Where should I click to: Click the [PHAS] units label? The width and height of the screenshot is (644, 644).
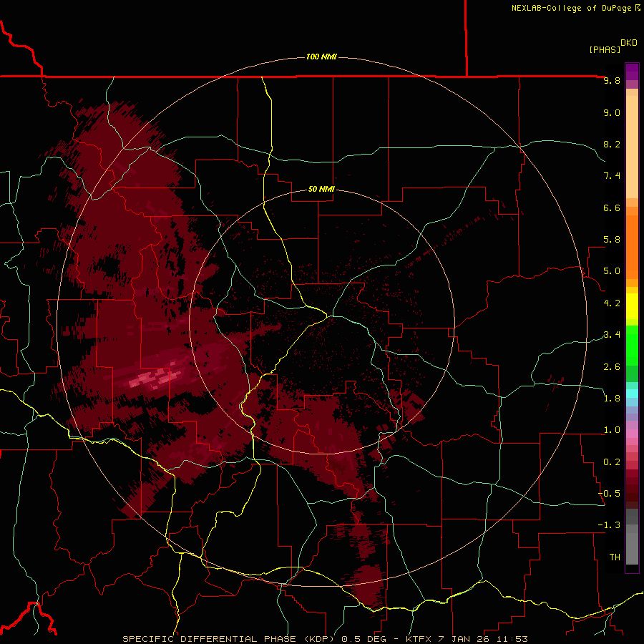[605, 49]
